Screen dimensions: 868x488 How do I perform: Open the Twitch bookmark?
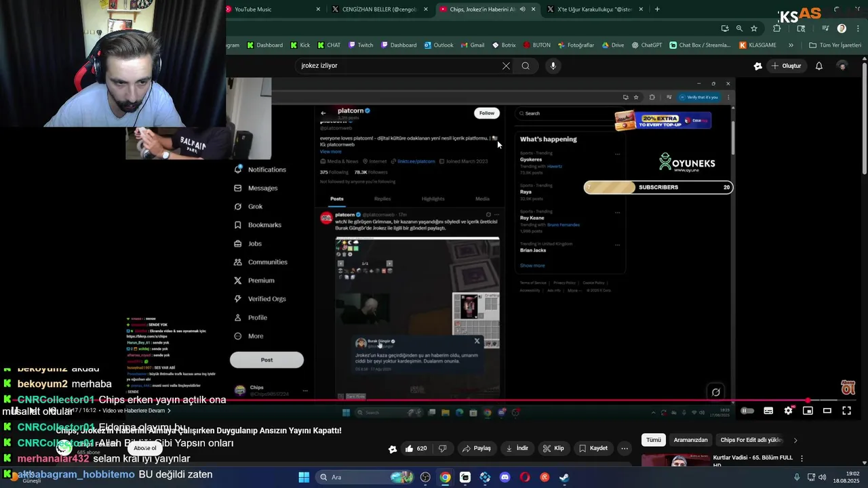(361, 45)
